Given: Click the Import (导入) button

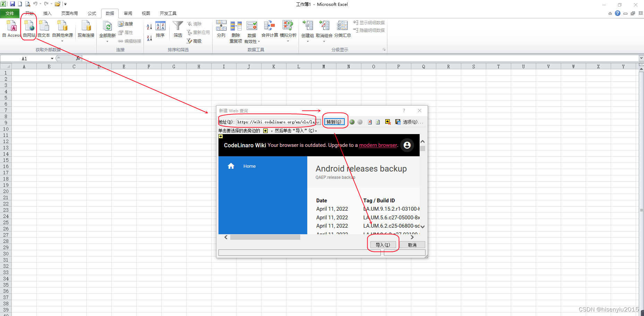Looking at the screenshot, I should tap(383, 245).
